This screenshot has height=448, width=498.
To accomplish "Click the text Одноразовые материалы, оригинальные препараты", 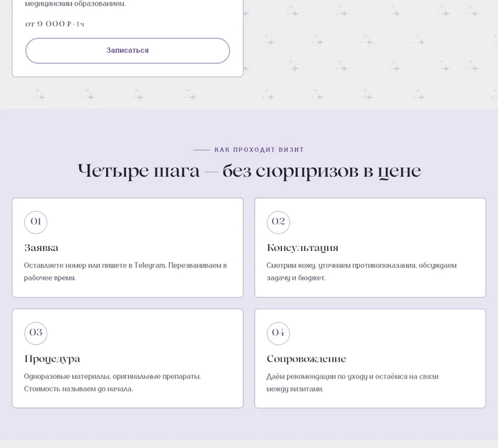I will (113, 376).
